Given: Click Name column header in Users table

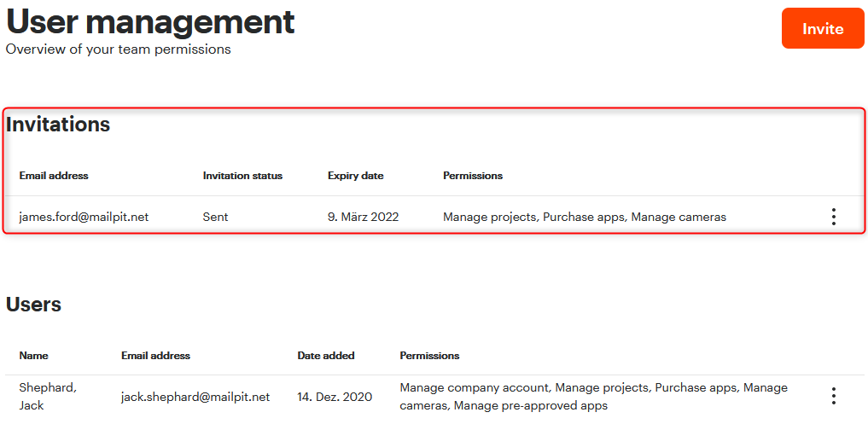Looking at the screenshot, I should click(x=34, y=356).
